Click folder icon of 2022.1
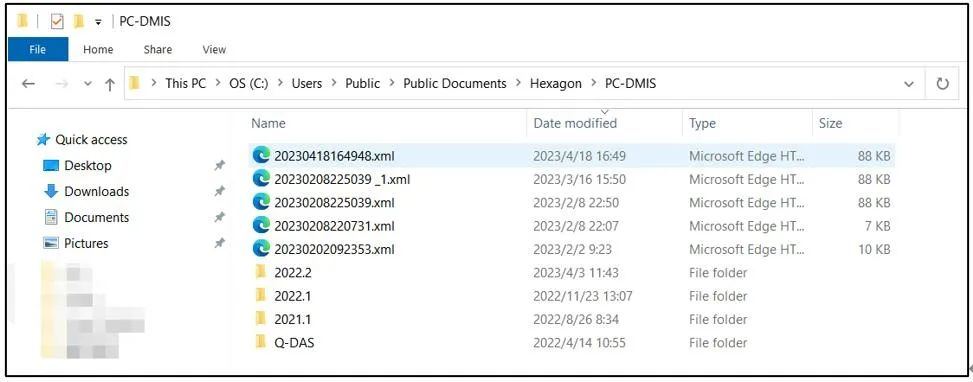Screen dimensions: 973x382 [x=261, y=296]
